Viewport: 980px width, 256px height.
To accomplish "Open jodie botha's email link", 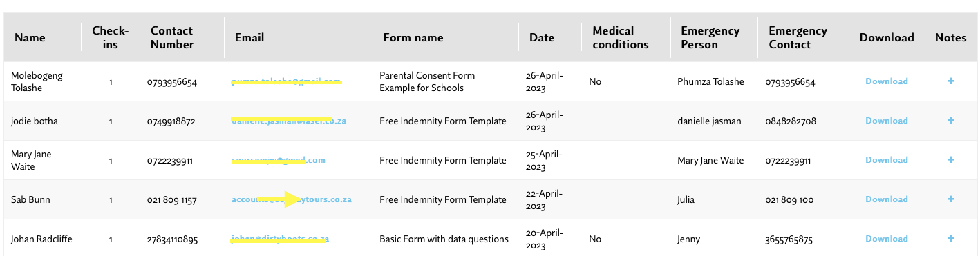I will (x=289, y=121).
